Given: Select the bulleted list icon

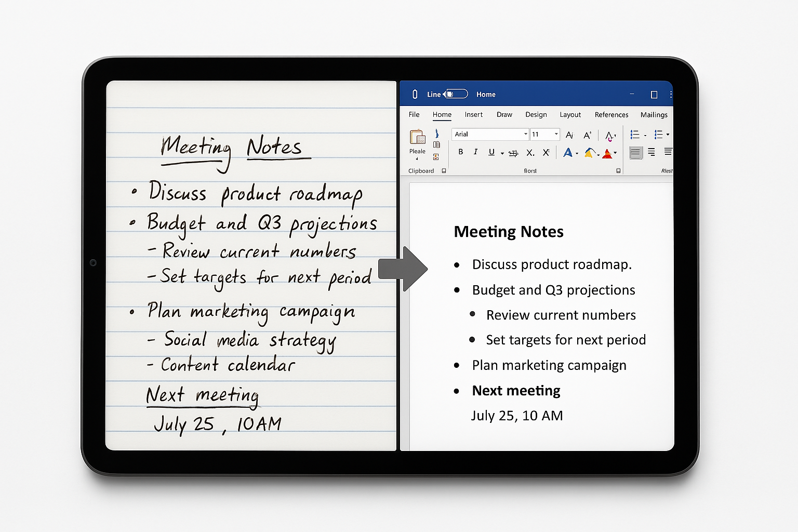Looking at the screenshot, I should pos(634,135).
